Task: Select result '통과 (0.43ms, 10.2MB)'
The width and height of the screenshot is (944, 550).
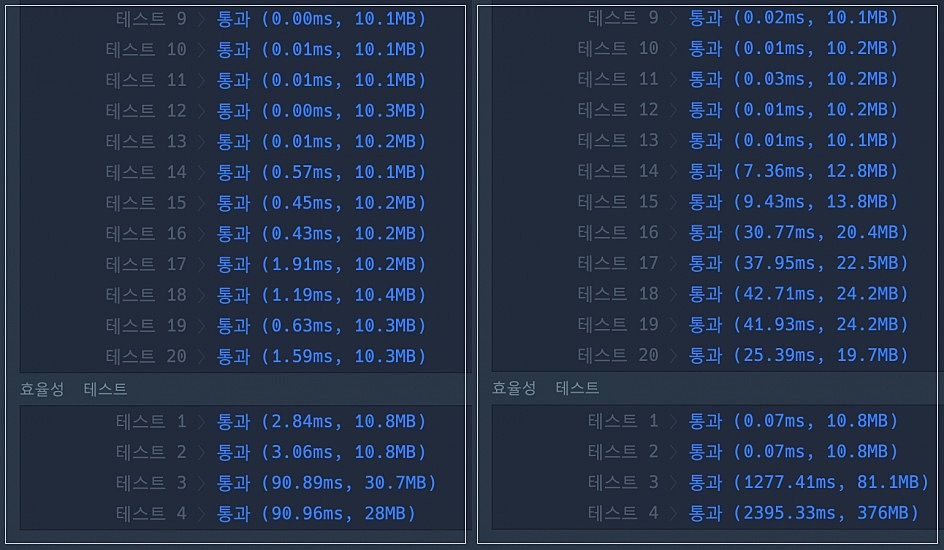Action: click(x=321, y=233)
